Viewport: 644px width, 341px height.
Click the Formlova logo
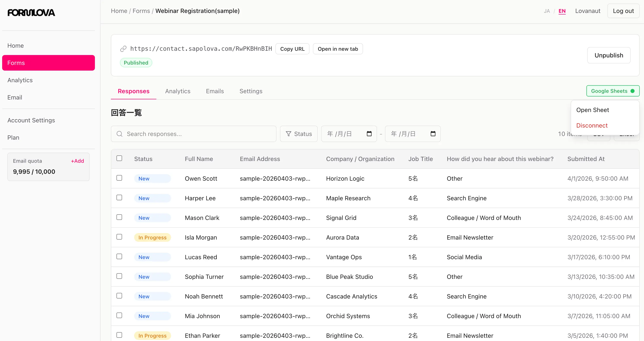(x=31, y=13)
